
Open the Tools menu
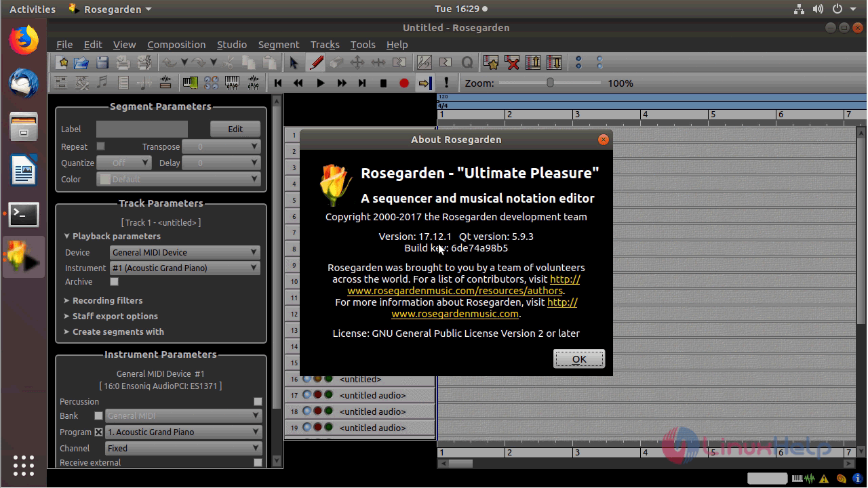[363, 45]
